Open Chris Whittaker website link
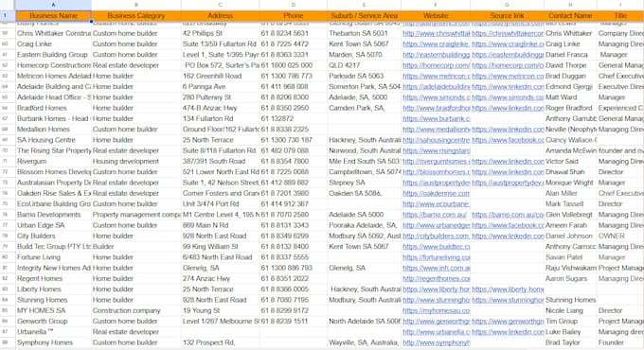 437,33
